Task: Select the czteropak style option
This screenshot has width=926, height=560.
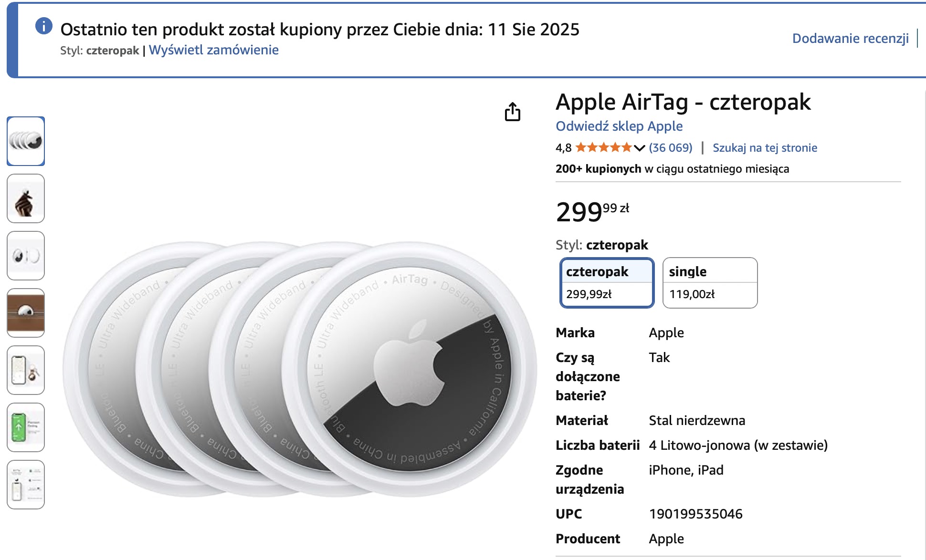Action: (607, 283)
